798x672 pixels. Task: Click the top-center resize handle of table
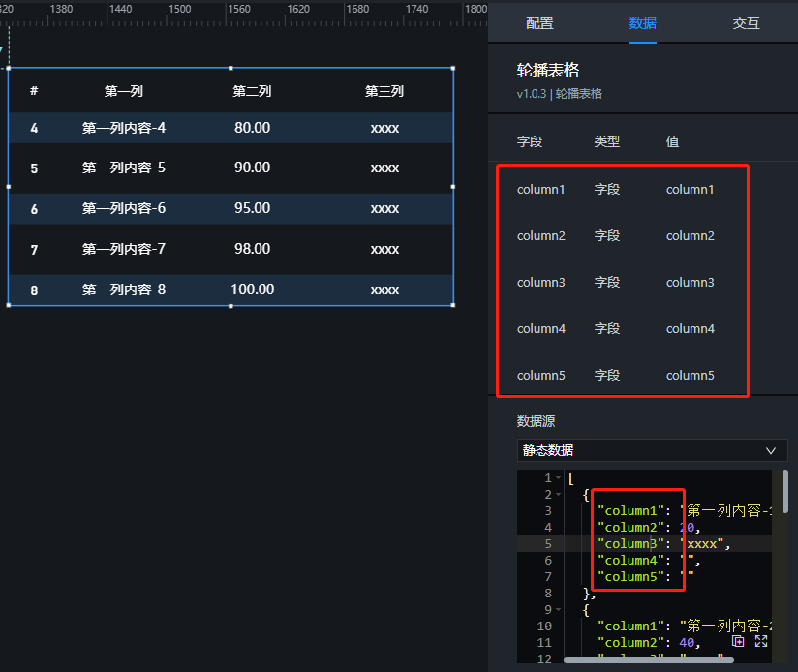(230, 68)
